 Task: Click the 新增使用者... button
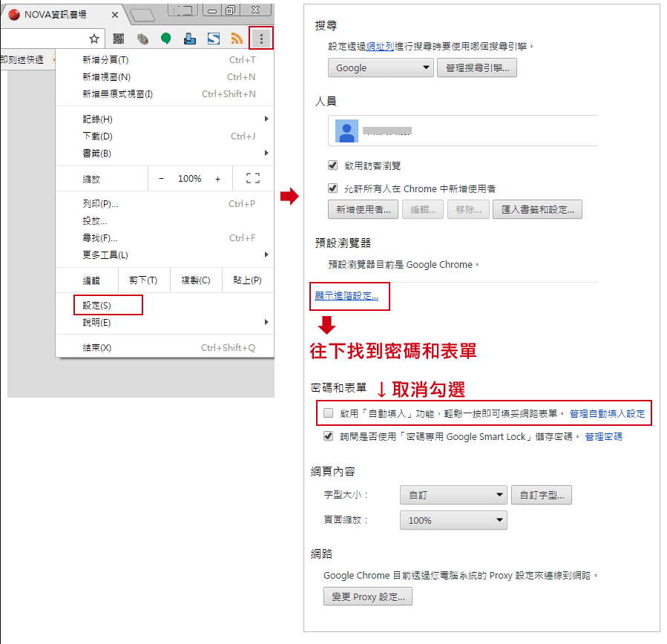(x=363, y=210)
